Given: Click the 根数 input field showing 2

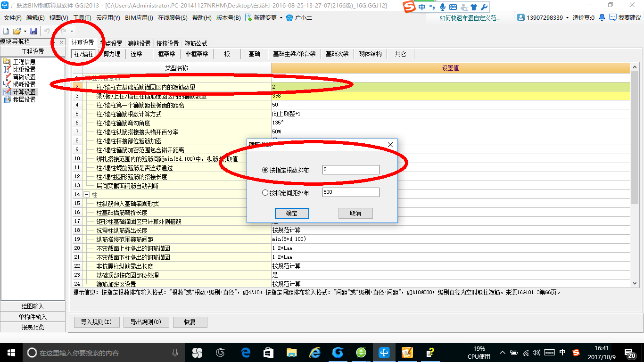Looking at the screenshot, I should point(351,170).
